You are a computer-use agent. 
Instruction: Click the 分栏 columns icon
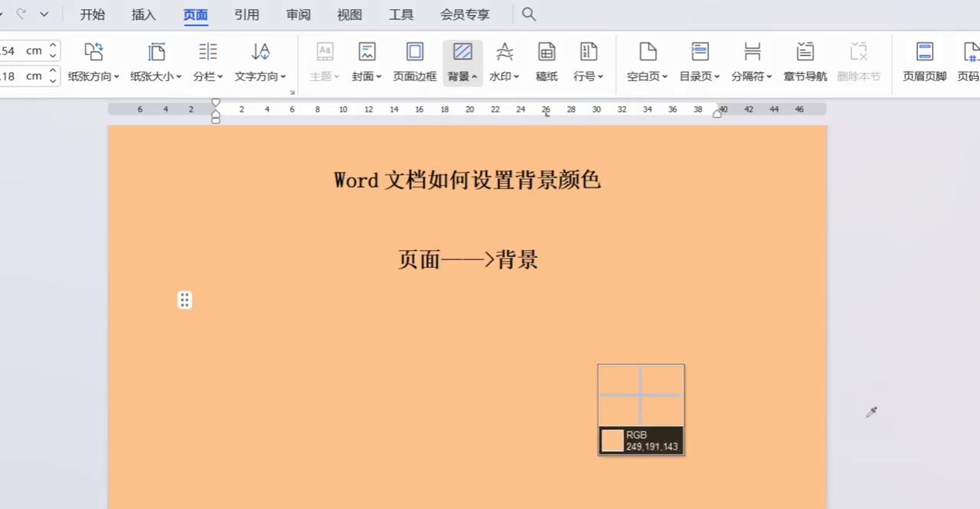208,52
